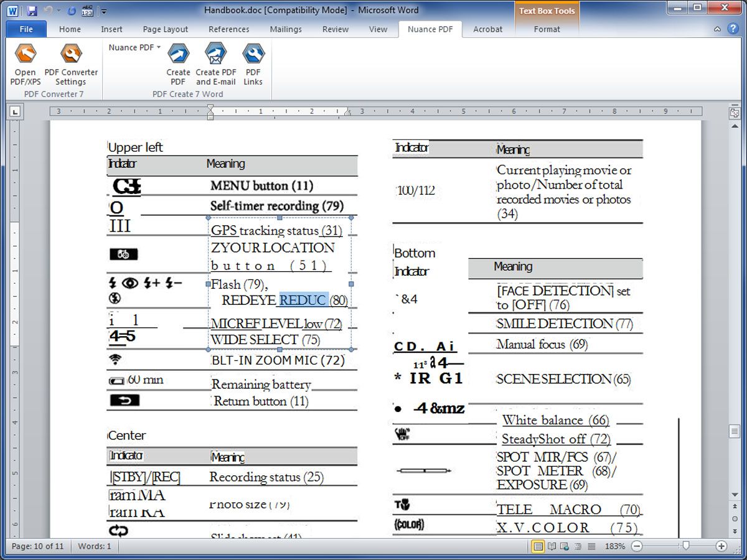The height and width of the screenshot is (560, 747).
Task: Click the text Self-timer recording (79)
Action: coord(277,205)
